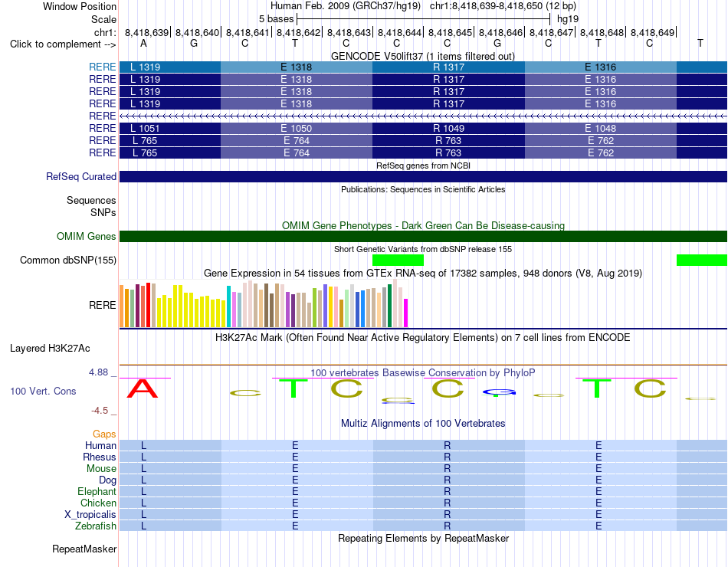Click the Elephant species label
Viewport: 728px width, 567px height.
pos(97,491)
